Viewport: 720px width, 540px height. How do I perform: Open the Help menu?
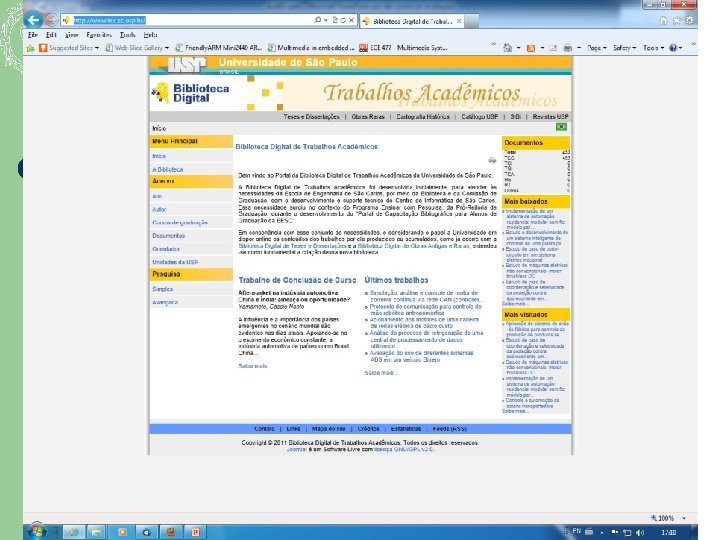pyautogui.click(x=150, y=35)
